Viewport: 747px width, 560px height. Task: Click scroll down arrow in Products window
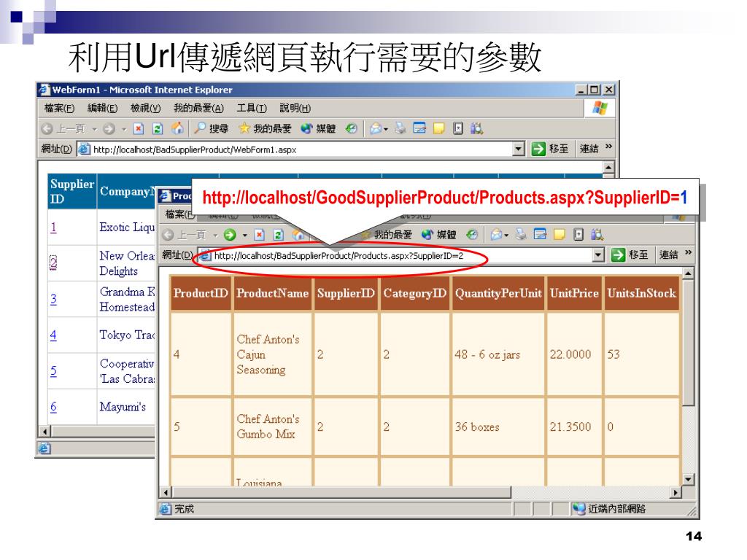[688, 479]
